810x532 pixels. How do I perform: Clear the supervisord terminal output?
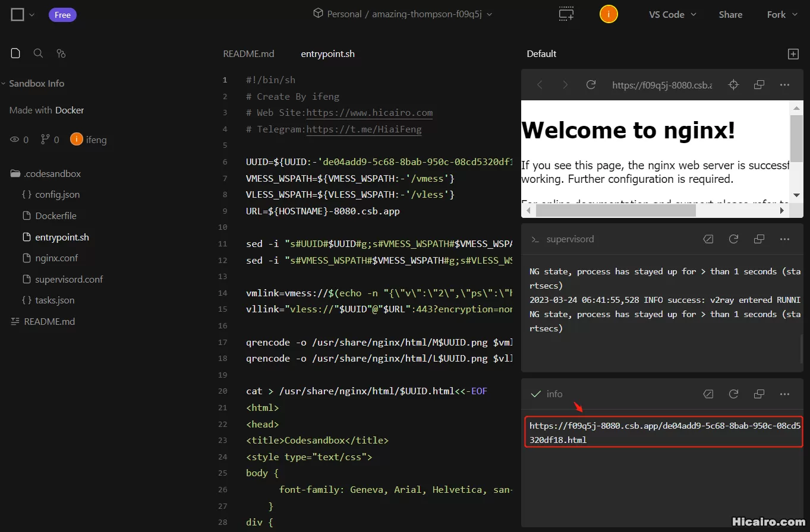[x=708, y=239]
